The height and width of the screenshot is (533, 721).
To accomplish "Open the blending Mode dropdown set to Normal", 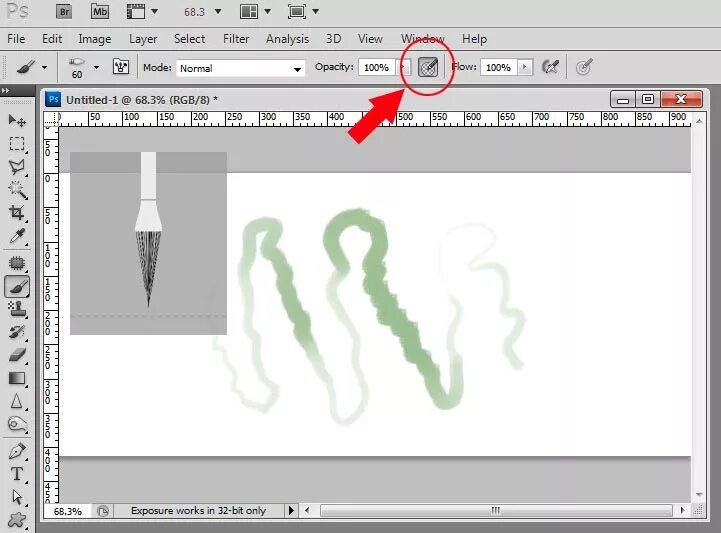I will tap(240, 69).
